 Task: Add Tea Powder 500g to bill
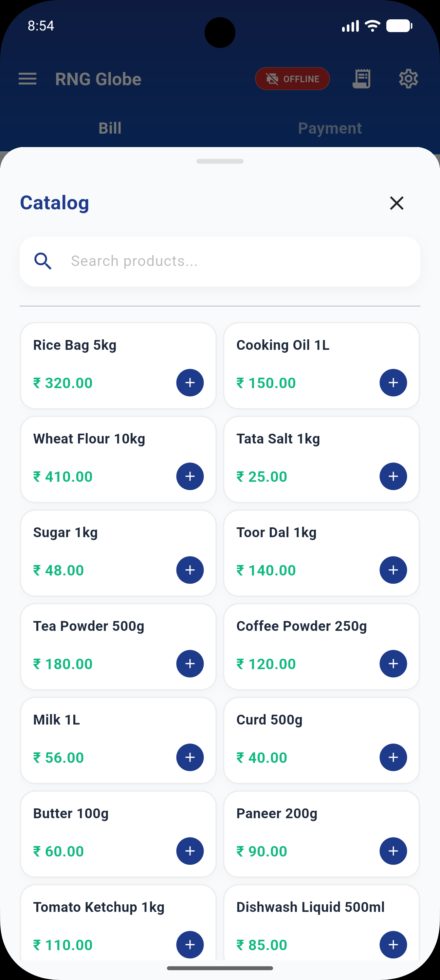pyautogui.click(x=190, y=664)
